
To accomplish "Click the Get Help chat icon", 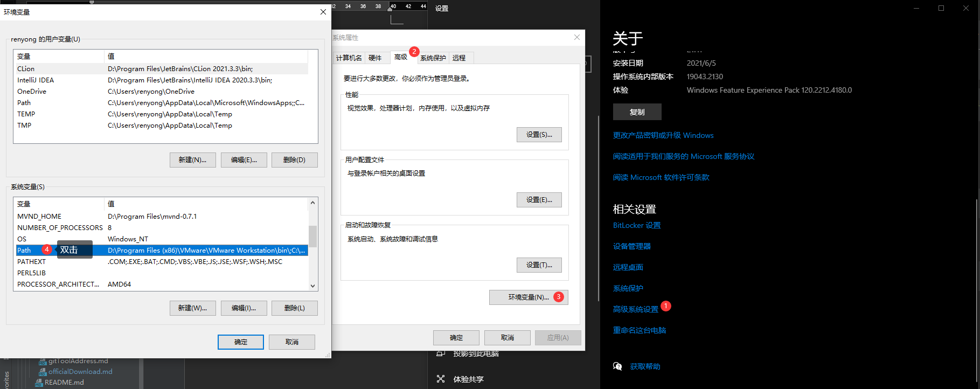I will [x=617, y=366].
